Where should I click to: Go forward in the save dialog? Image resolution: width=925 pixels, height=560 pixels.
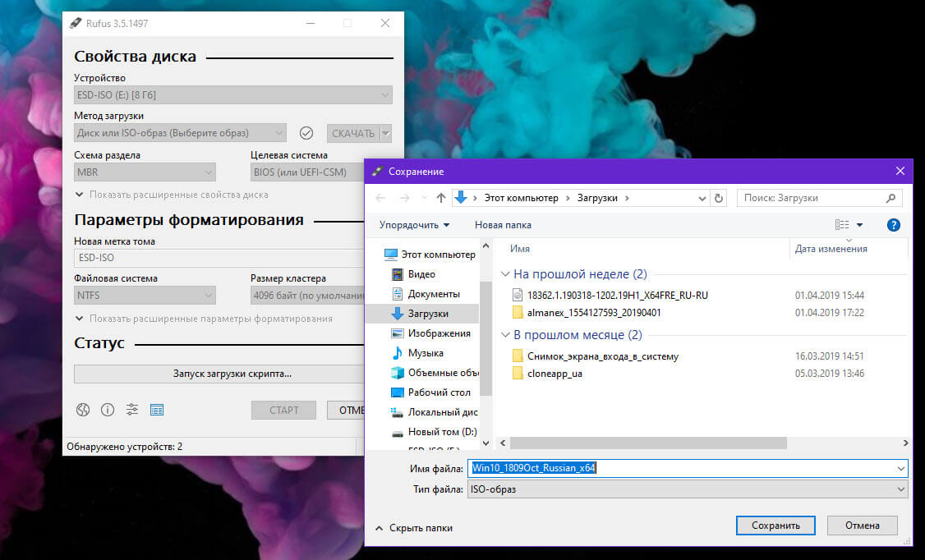405,198
